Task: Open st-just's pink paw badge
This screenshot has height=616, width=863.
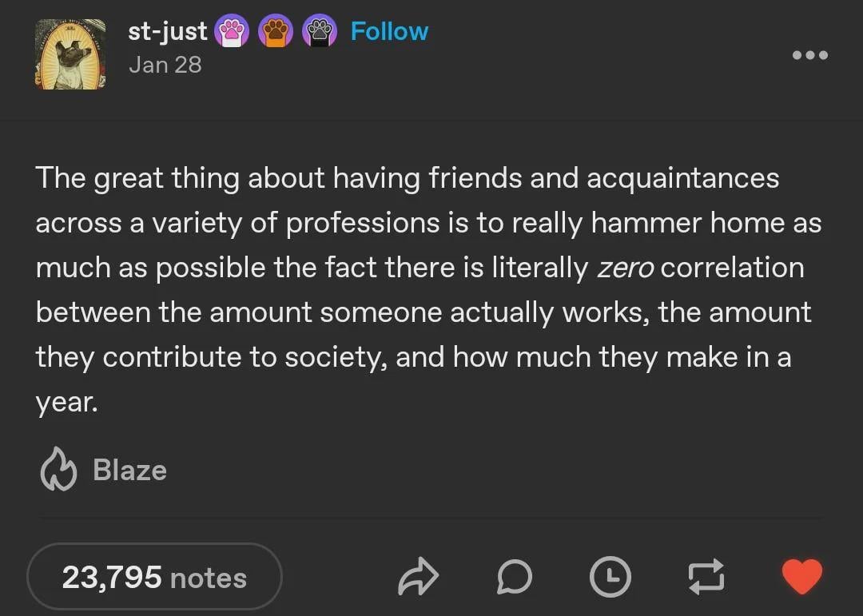Action: coord(231,31)
